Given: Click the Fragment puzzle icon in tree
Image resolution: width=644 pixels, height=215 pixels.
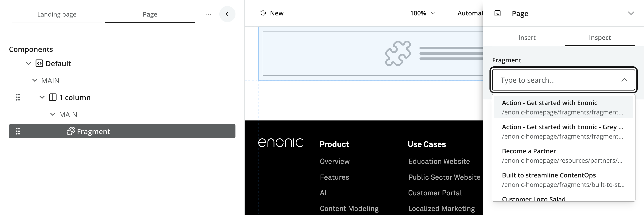Looking at the screenshot, I should [x=70, y=131].
